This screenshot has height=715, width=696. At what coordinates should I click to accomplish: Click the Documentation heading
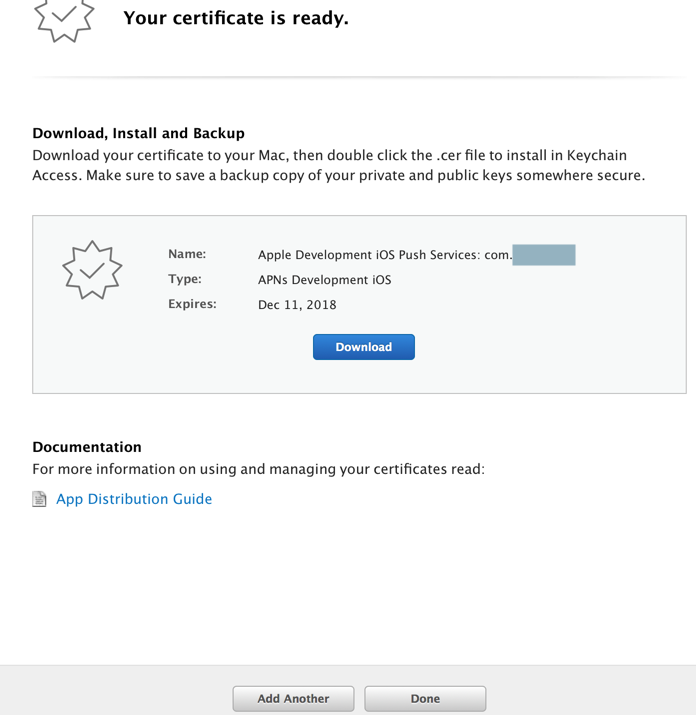point(87,447)
